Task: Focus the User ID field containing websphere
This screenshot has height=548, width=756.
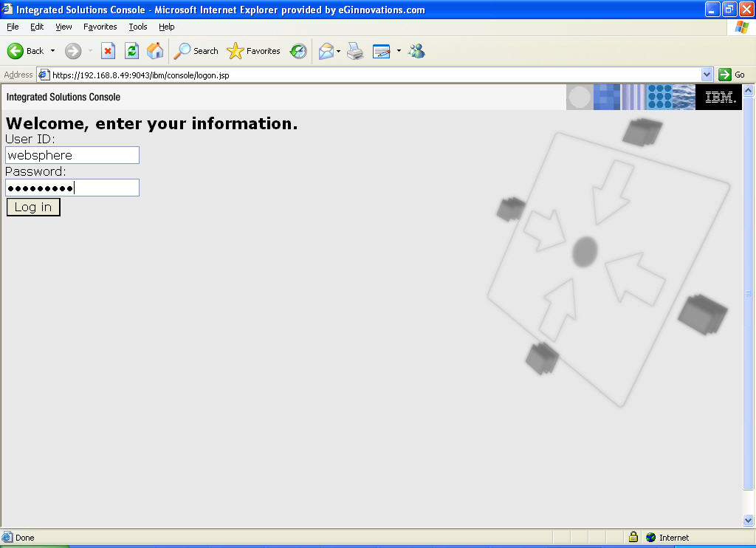Action: 72,155
